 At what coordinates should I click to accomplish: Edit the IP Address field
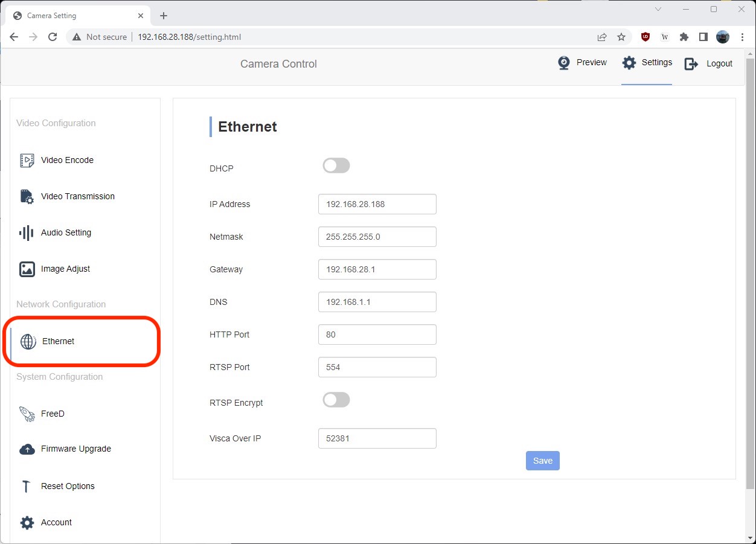(x=377, y=204)
